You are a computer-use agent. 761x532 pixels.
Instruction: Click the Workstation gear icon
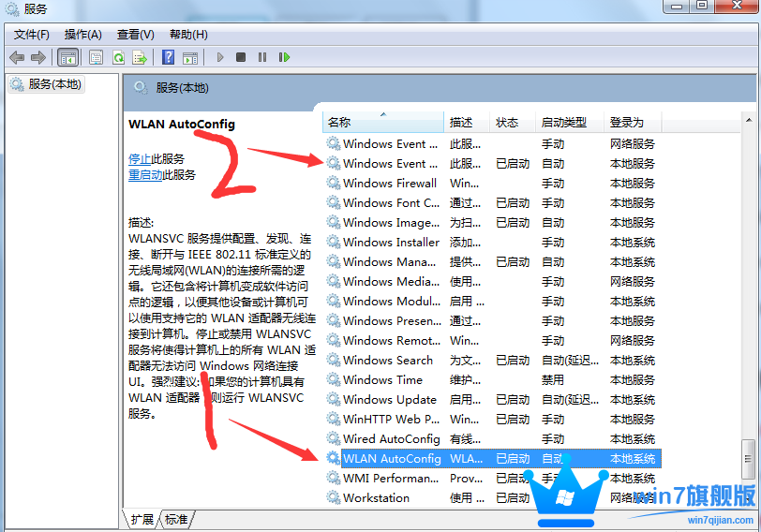point(334,497)
